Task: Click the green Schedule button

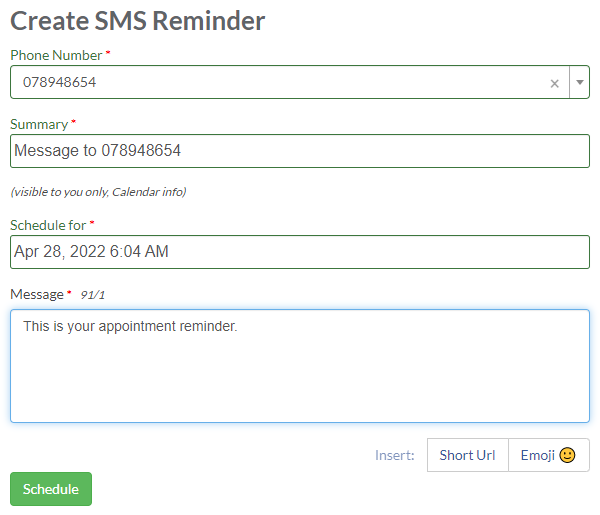Action: click(x=51, y=489)
